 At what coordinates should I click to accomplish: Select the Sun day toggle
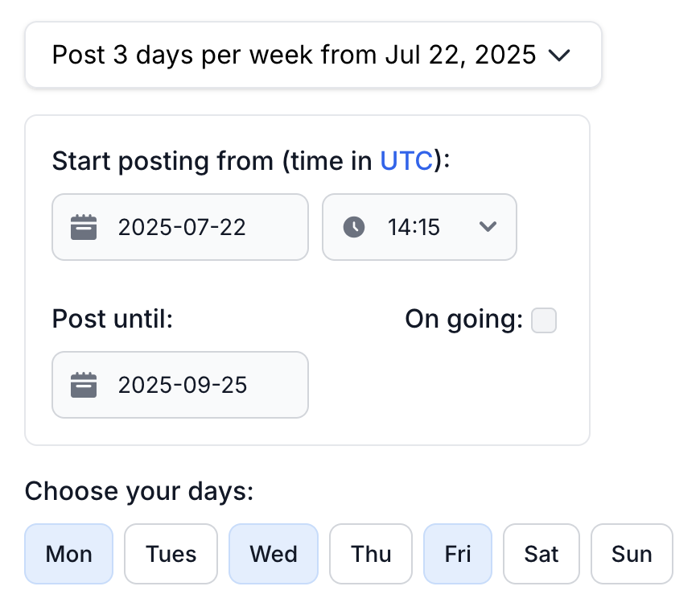click(632, 554)
